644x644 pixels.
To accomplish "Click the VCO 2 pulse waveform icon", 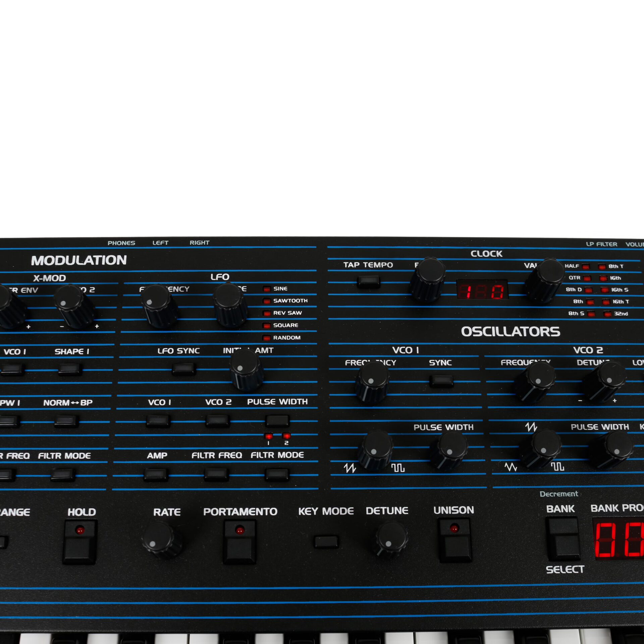I will click(x=557, y=467).
